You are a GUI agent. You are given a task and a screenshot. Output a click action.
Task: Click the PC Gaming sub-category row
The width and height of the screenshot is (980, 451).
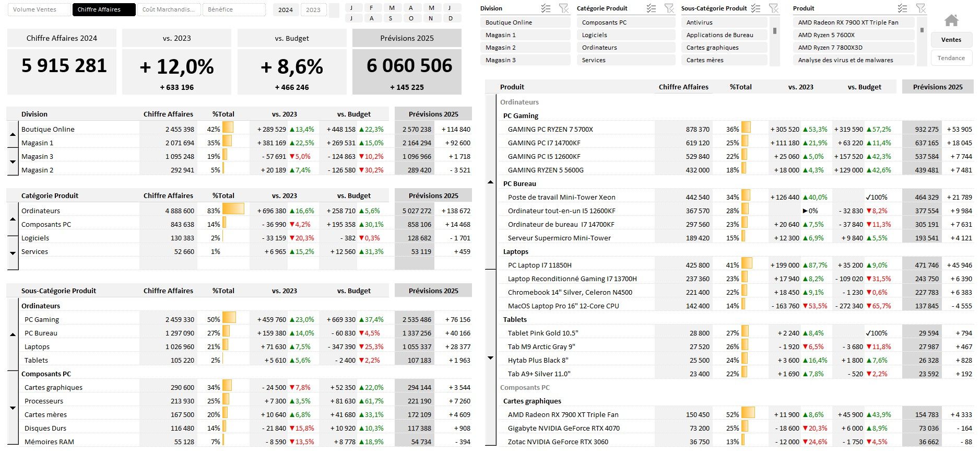point(245,319)
